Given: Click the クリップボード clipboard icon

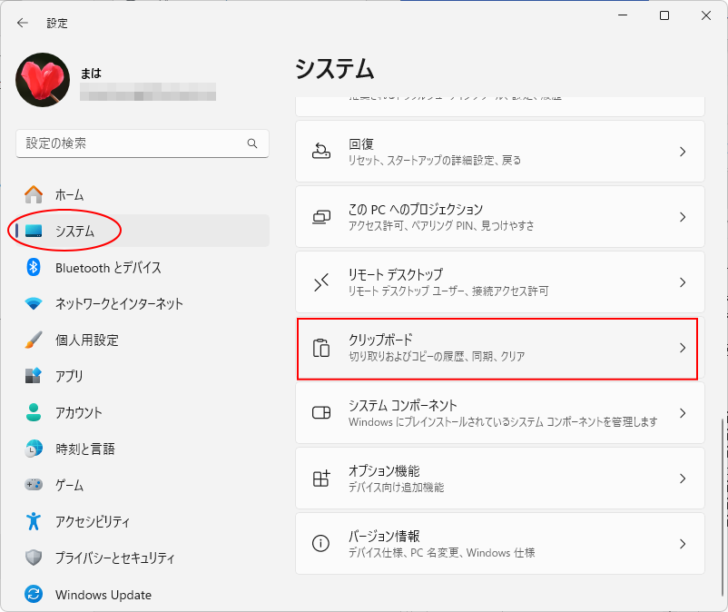Looking at the screenshot, I should (x=321, y=348).
